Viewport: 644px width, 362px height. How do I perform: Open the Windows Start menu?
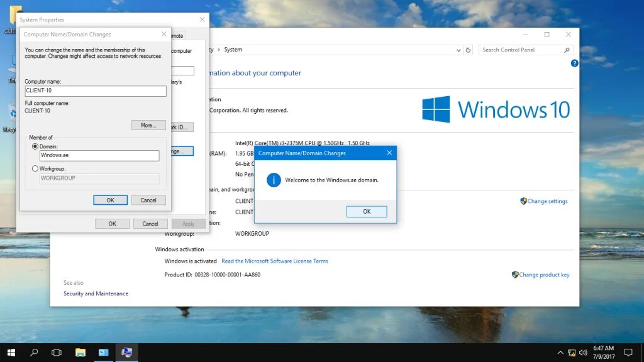[11, 353]
